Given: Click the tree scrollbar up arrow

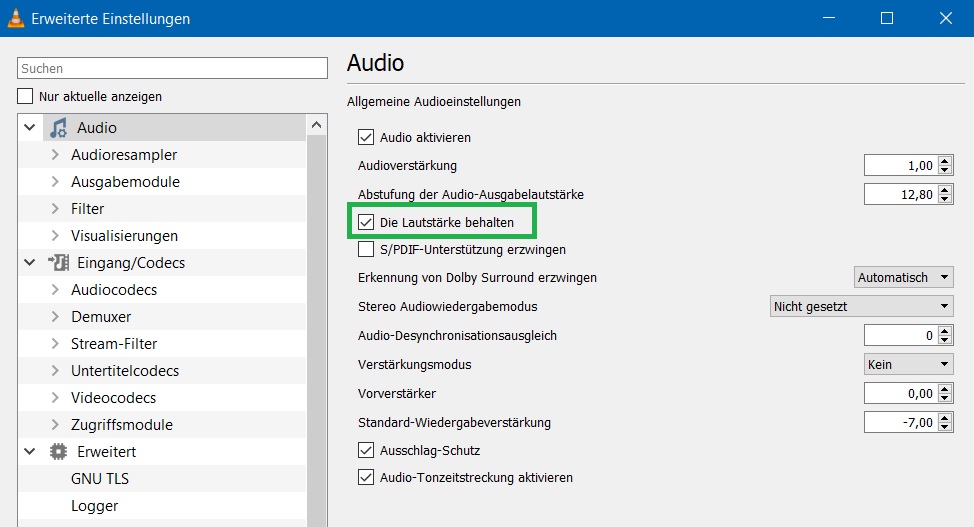Looking at the screenshot, I should coord(317,125).
